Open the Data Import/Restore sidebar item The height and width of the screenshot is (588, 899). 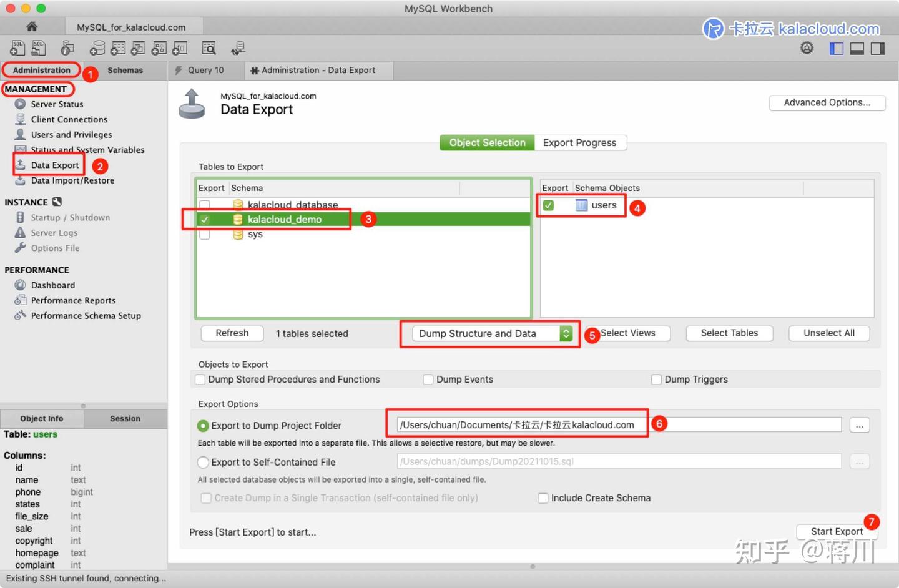[72, 180]
